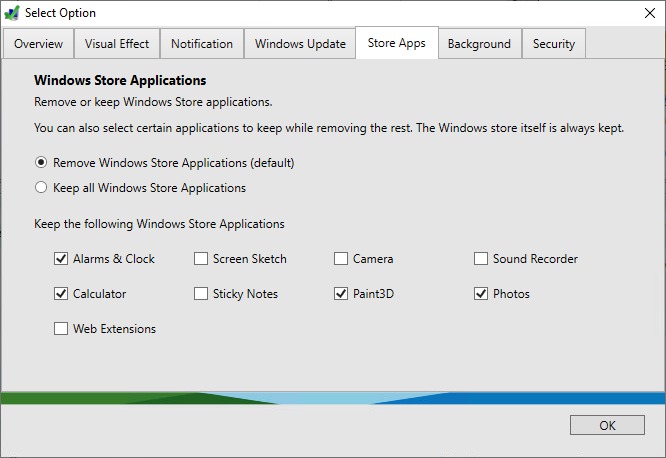Open the Background tab
The height and width of the screenshot is (458, 666).
coord(479,44)
